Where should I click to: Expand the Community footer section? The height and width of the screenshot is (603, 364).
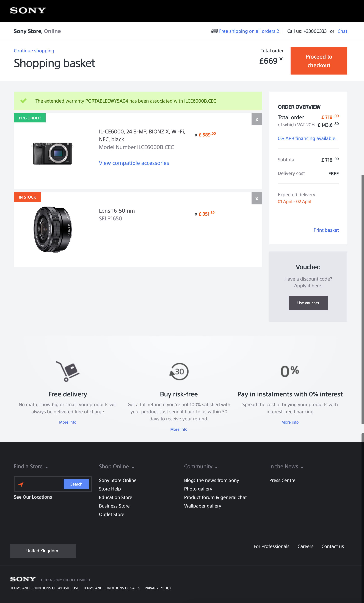tap(201, 466)
